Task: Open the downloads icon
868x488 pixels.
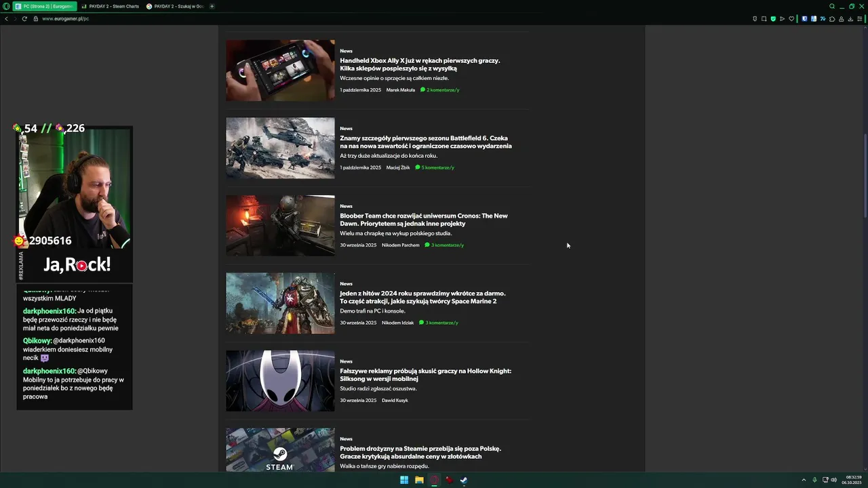Action: point(850,18)
